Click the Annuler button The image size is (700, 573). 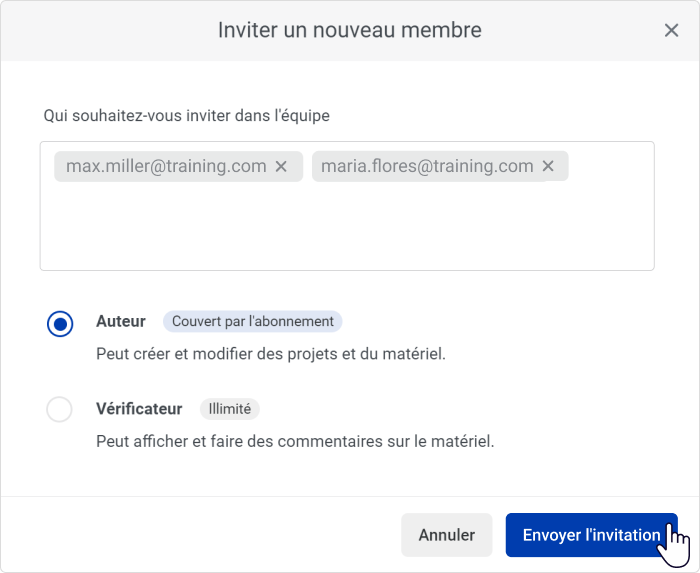coord(446,535)
